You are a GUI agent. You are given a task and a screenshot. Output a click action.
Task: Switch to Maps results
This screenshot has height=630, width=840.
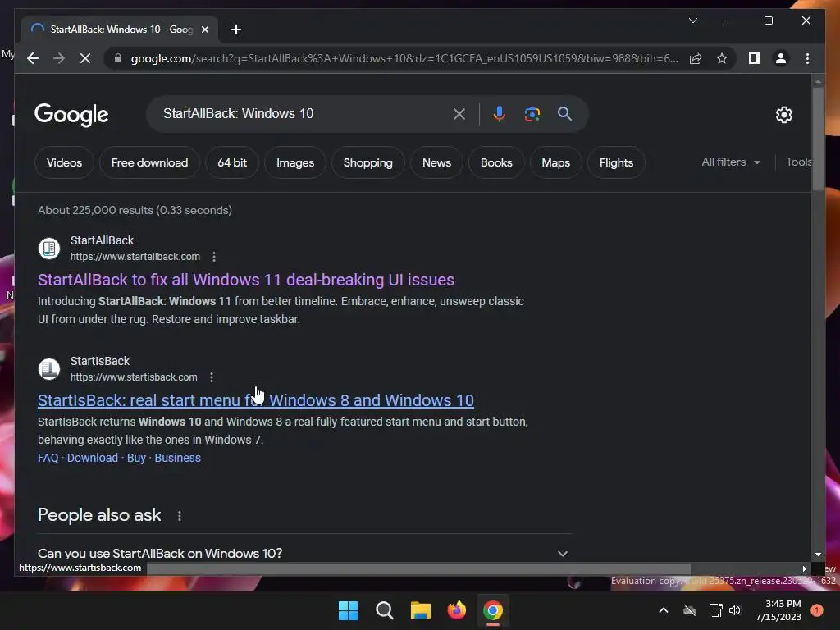coord(555,162)
